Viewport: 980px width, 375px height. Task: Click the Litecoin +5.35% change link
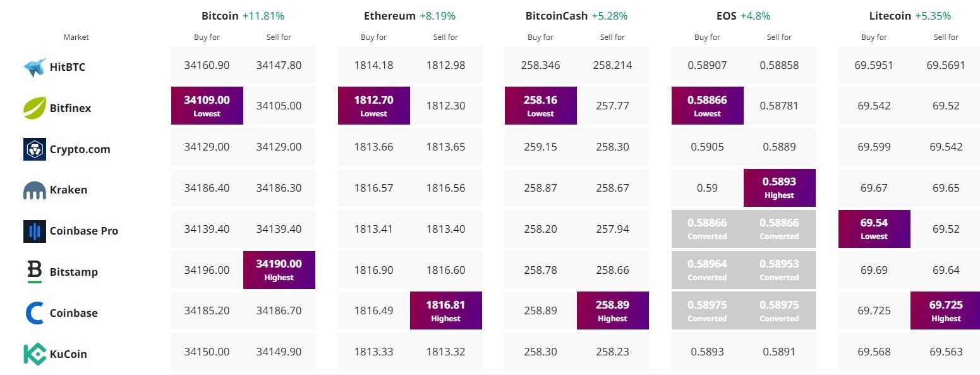click(x=935, y=15)
